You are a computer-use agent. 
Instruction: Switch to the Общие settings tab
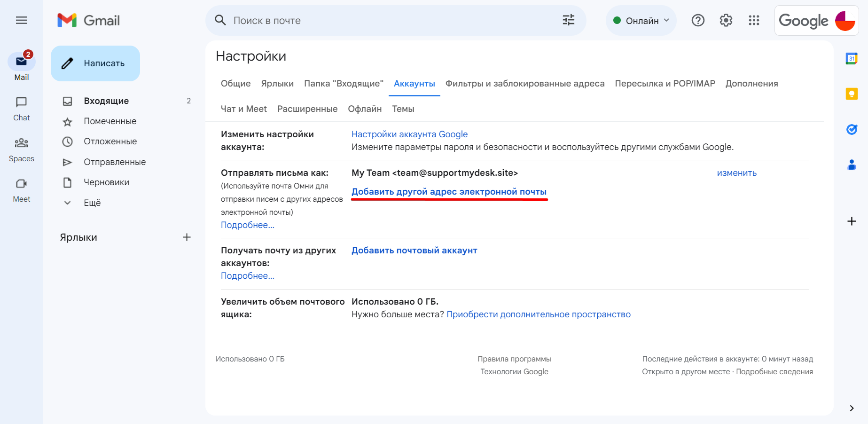tap(235, 84)
